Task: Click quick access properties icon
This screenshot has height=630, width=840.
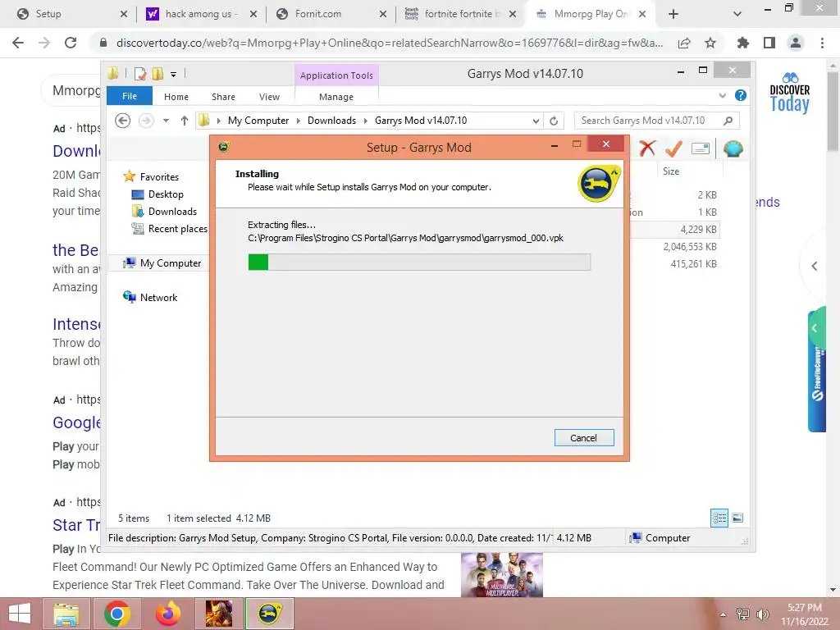Action: coord(140,73)
